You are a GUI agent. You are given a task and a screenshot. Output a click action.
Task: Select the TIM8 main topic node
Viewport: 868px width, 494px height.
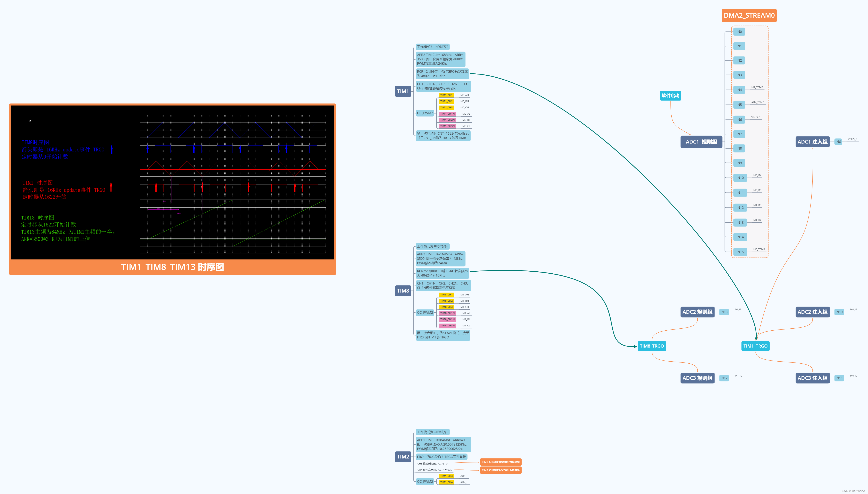403,291
